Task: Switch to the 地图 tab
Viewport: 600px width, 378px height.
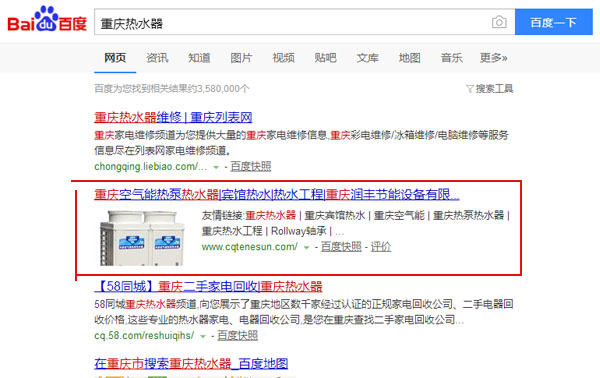Action: click(409, 58)
